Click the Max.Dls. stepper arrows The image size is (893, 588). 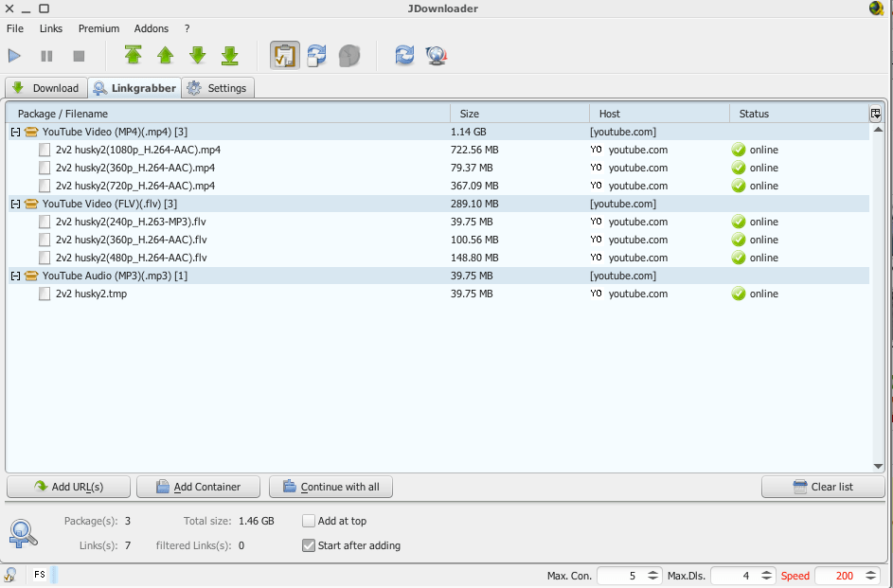click(767, 576)
